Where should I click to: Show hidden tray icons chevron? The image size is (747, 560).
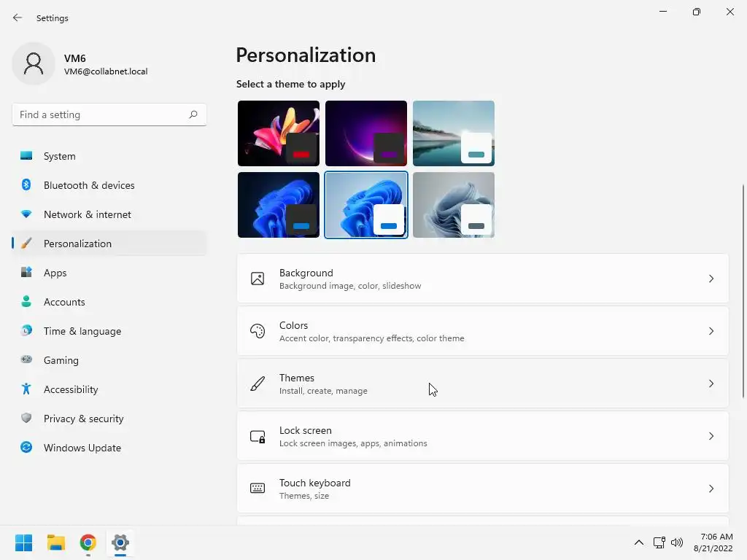pos(639,542)
